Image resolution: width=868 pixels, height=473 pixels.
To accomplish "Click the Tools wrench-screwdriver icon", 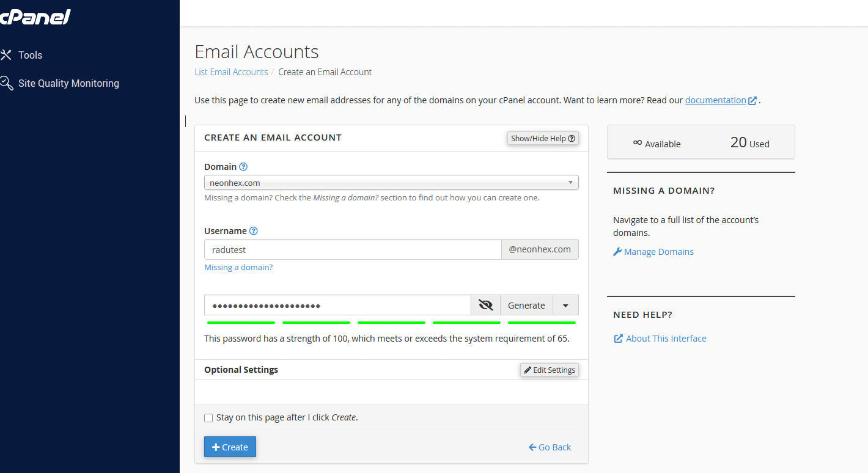I will [x=6, y=55].
